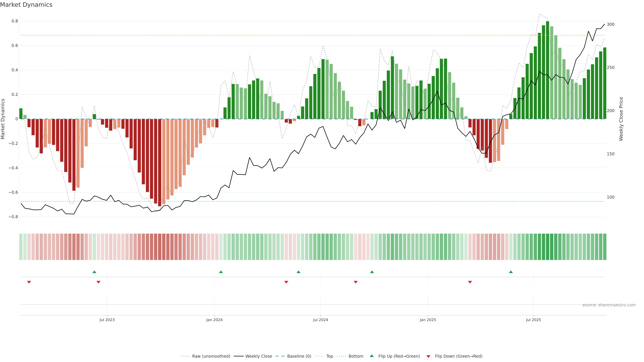The height and width of the screenshot is (362, 644).
Task: Toggle the Weekly Close legend entry
Action: coord(258,356)
